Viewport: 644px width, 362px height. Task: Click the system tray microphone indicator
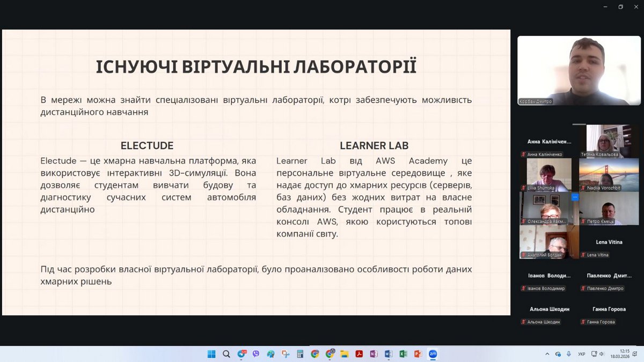(568, 354)
